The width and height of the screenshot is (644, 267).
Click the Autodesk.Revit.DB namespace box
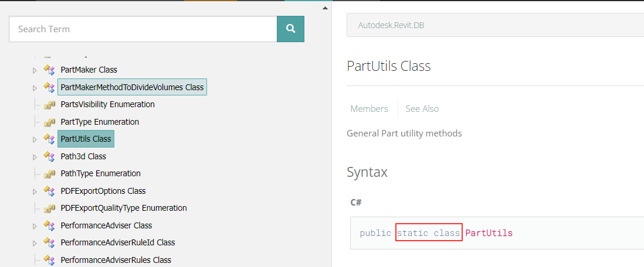click(x=496, y=25)
